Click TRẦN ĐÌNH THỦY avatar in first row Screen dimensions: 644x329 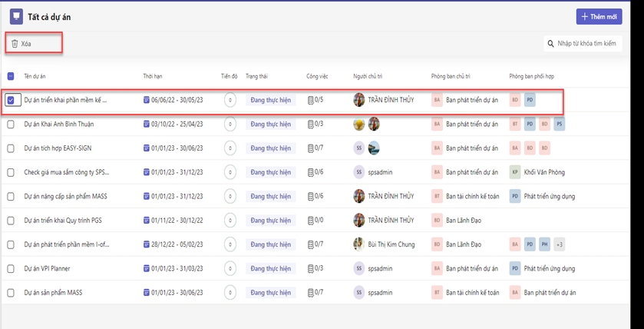[x=358, y=100]
